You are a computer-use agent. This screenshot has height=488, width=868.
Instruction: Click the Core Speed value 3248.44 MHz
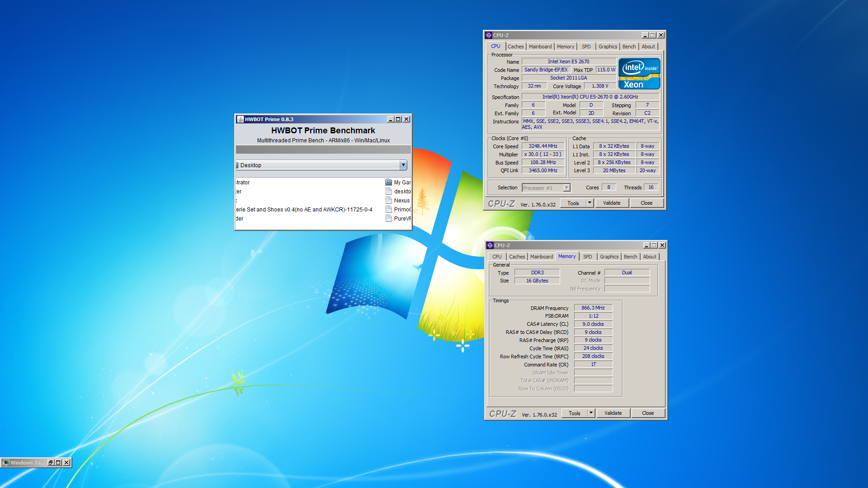pyautogui.click(x=543, y=146)
